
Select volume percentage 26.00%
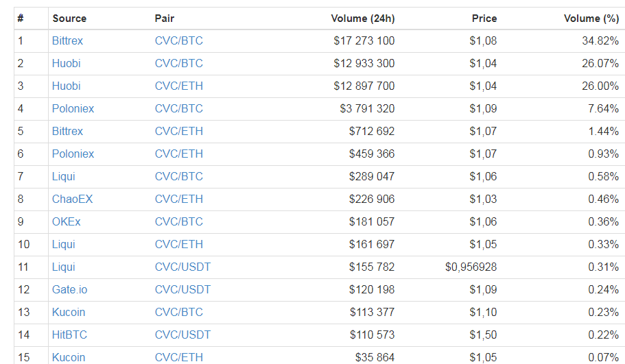600,86
